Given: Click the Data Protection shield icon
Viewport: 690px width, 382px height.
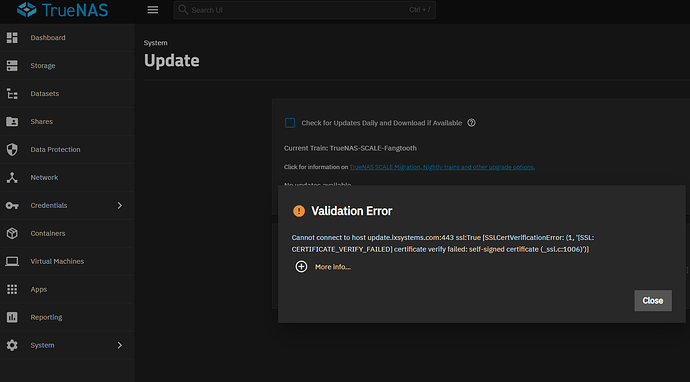Looking at the screenshot, I should (x=12, y=150).
